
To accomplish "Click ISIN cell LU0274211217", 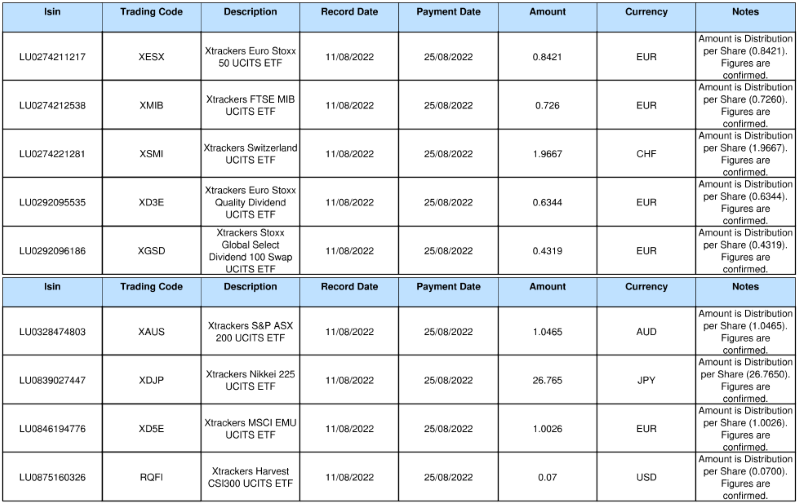I will point(51,57).
